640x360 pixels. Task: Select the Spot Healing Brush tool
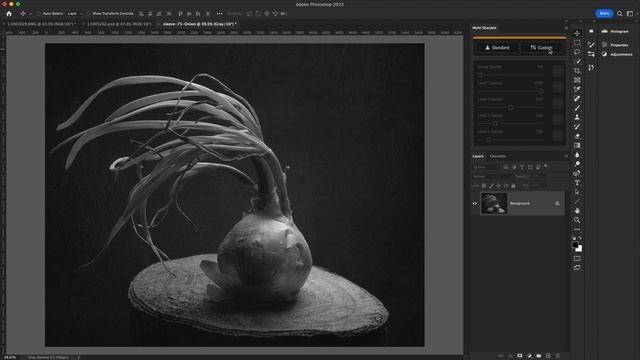[577, 99]
